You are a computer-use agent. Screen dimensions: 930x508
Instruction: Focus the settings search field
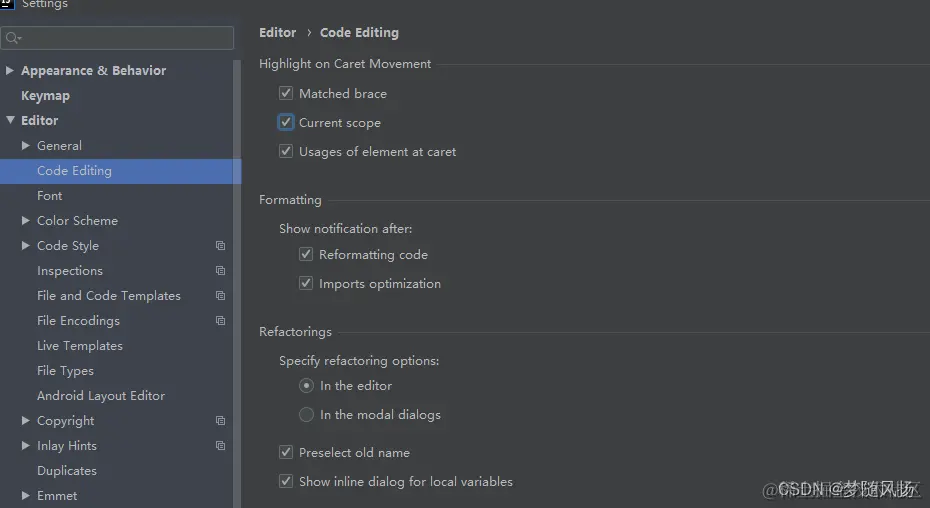[117, 38]
